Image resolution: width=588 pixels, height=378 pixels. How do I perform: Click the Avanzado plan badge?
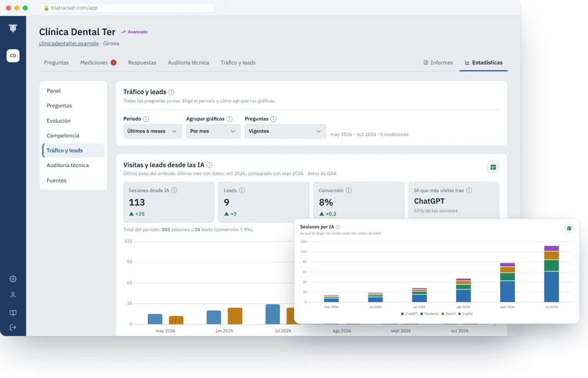pos(135,32)
